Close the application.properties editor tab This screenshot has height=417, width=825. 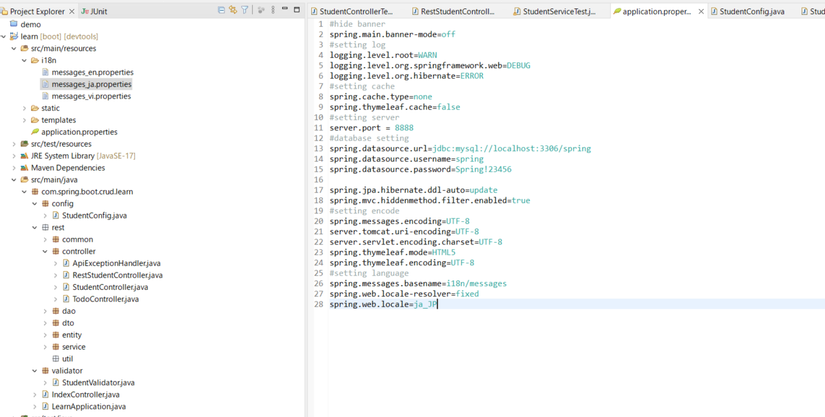point(701,11)
